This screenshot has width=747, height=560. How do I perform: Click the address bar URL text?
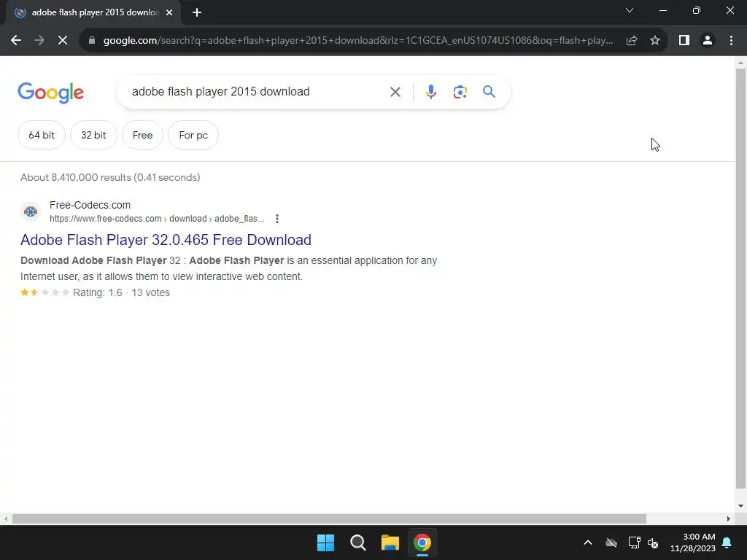pos(358,41)
